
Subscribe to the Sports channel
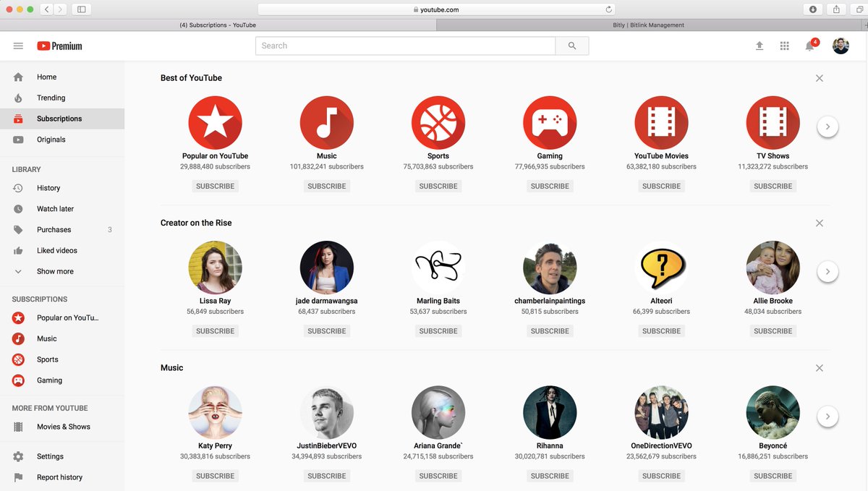click(x=438, y=186)
